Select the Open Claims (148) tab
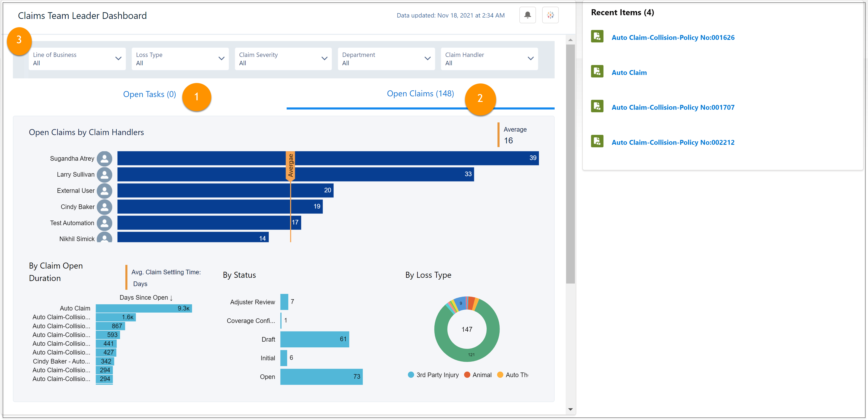This screenshot has width=868, height=420. (420, 94)
